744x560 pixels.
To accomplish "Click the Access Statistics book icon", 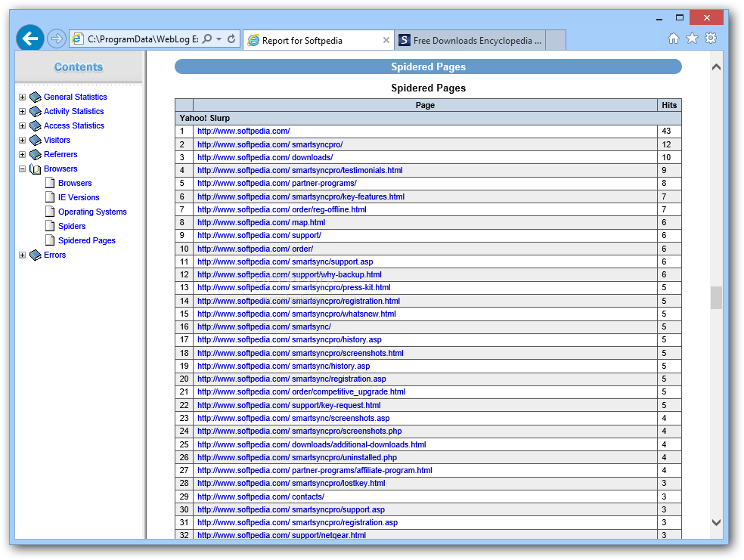I will tap(36, 125).
